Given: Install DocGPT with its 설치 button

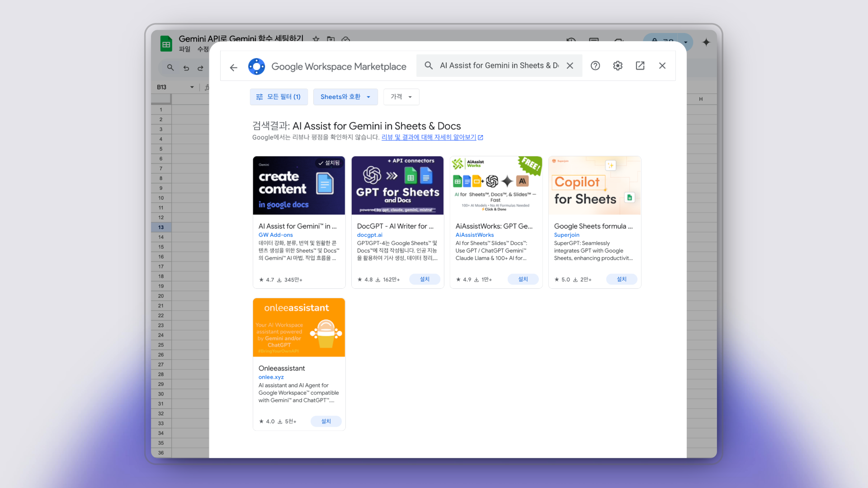Looking at the screenshot, I should [425, 279].
